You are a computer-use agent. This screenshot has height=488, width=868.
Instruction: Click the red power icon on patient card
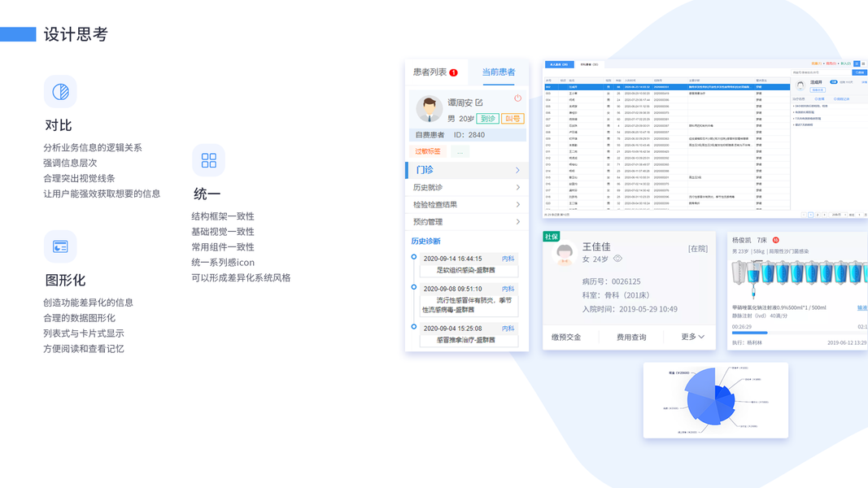tap(517, 98)
